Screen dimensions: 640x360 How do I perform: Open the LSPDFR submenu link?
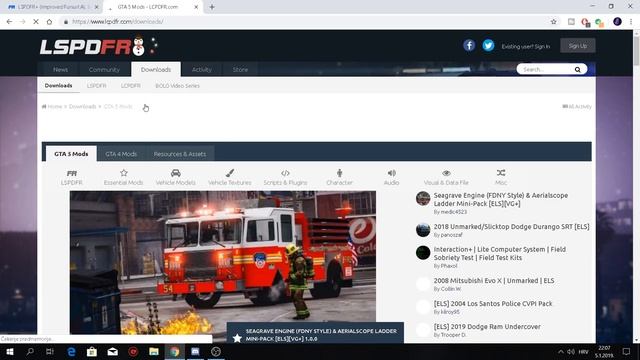(97, 86)
